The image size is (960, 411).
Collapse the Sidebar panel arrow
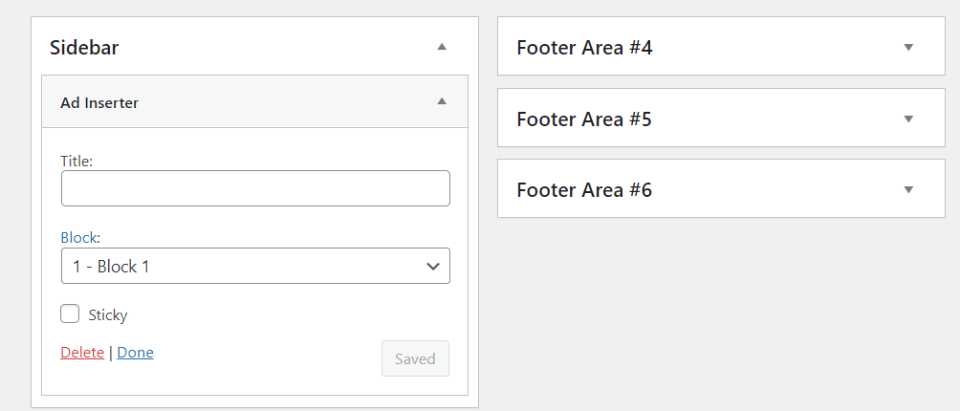[442, 47]
